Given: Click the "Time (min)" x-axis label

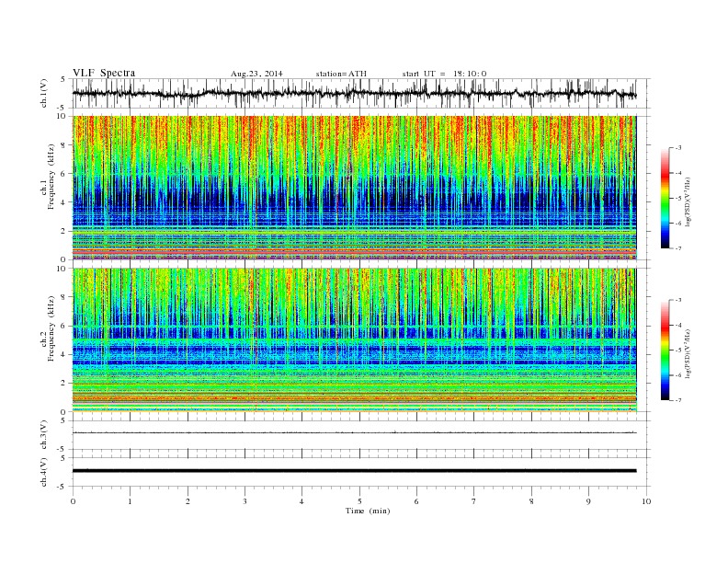Looking at the screenshot, I should [x=368, y=511].
